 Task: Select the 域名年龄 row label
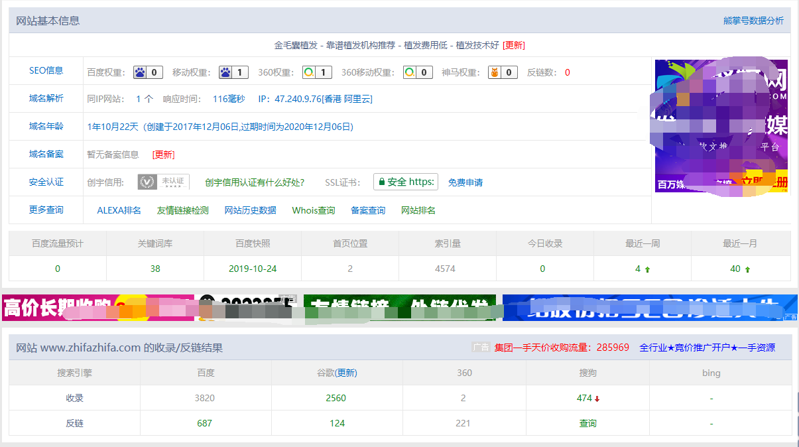point(46,126)
